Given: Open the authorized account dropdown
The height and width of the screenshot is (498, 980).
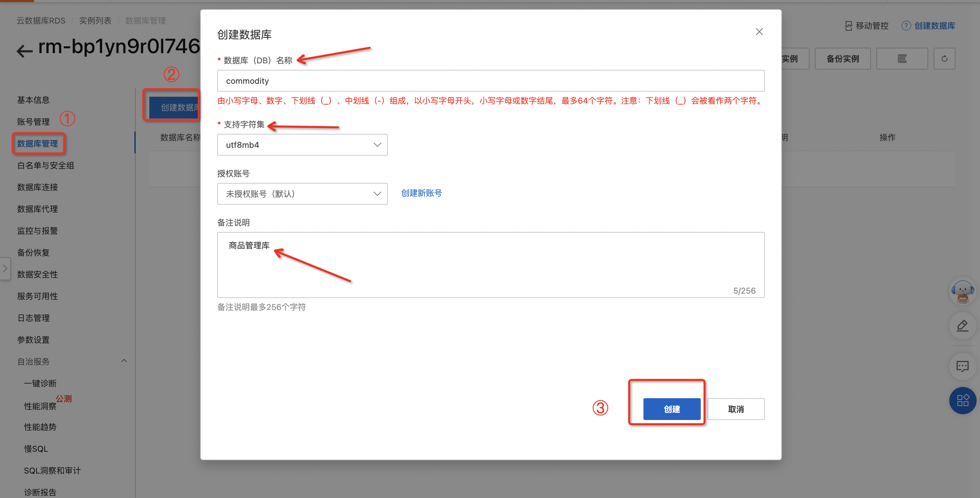Looking at the screenshot, I should 302,194.
